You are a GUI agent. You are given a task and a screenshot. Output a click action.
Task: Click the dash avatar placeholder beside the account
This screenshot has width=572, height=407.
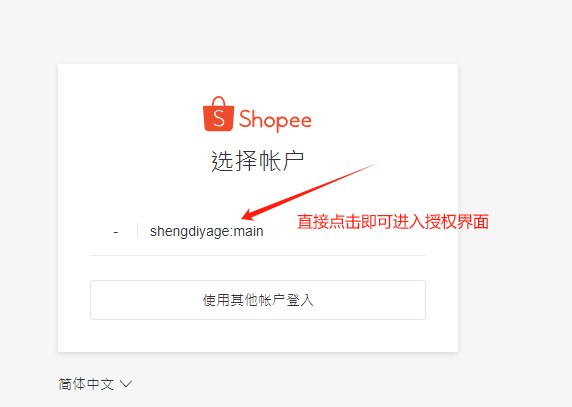point(116,232)
